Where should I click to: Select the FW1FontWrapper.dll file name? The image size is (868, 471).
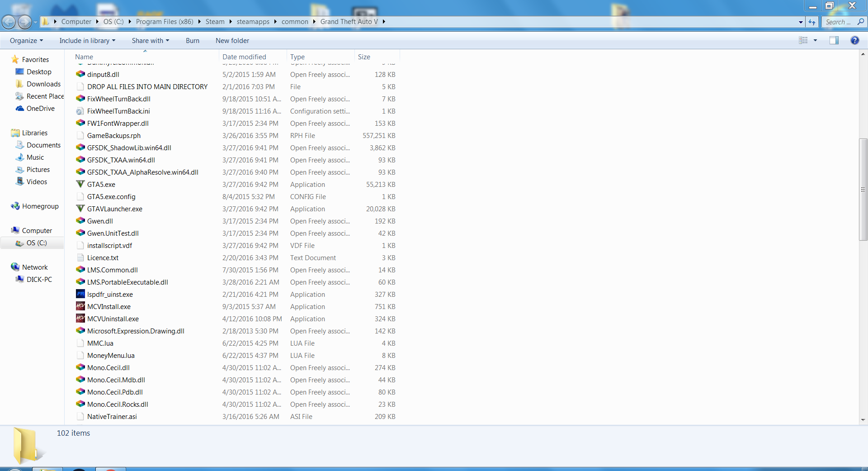click(118, 123)
